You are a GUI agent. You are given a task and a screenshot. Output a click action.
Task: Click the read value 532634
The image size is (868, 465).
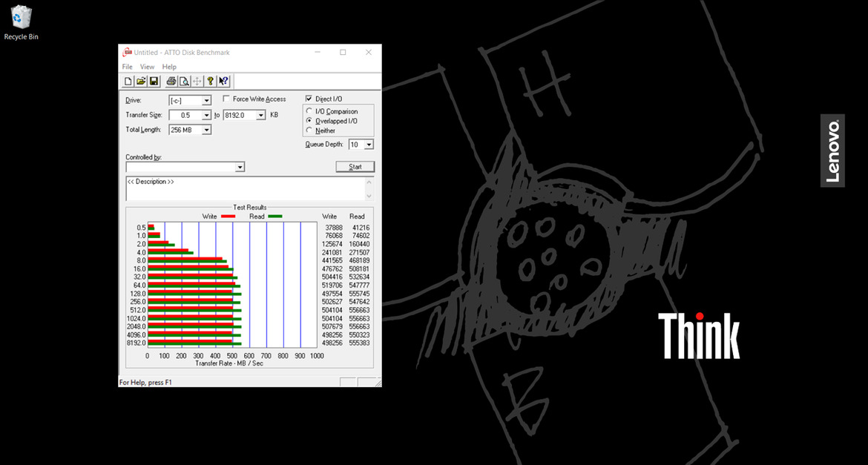pos(359,277)
